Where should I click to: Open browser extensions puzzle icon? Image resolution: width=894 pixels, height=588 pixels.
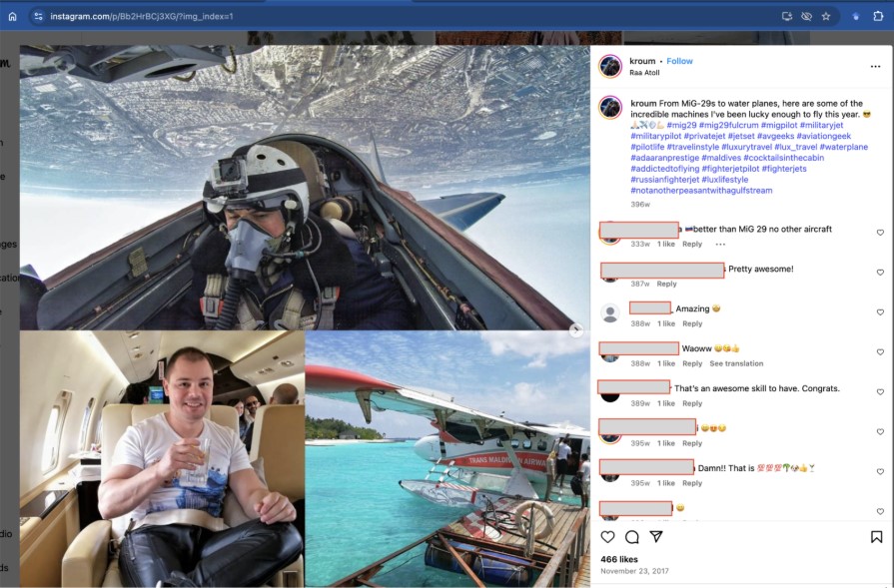tap(878, 17)
